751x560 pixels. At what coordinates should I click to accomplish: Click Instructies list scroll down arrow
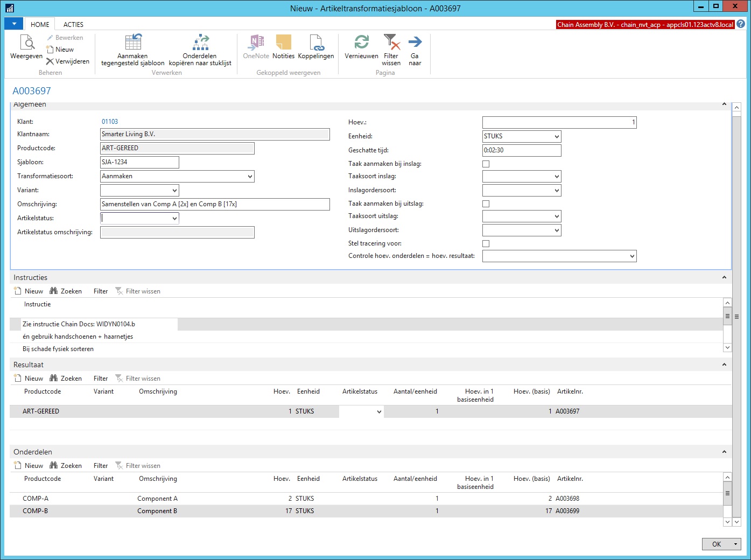pos(728,348)
